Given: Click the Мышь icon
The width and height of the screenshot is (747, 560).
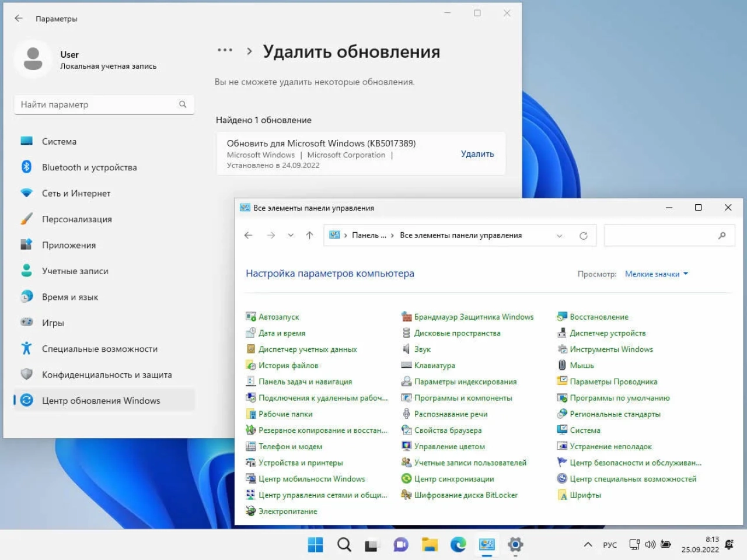Looking at the screenshot, I should [x=562, y=365].
